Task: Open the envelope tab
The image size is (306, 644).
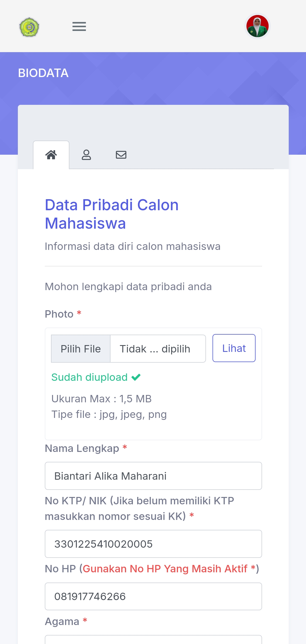Action: [121, 155]
